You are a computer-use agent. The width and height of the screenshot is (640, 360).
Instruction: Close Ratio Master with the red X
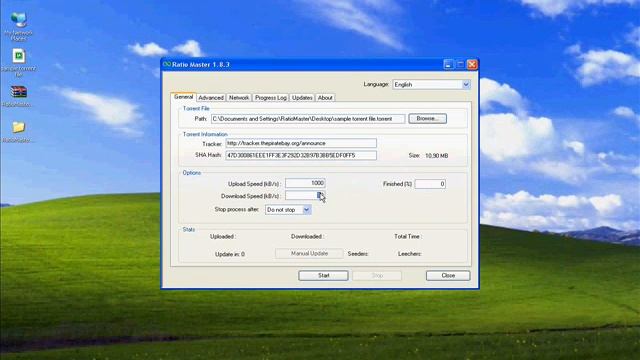pos(472,64)
